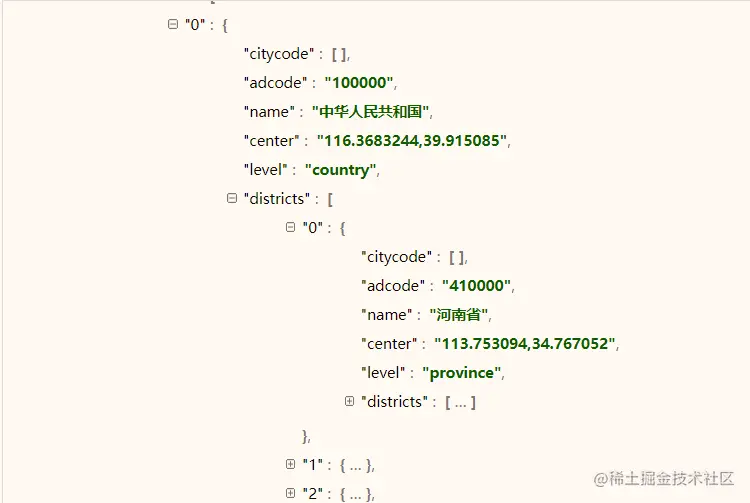Expand the nested "districts" array under 河南省
Screen dimensions: 750x503
(349, 401)
